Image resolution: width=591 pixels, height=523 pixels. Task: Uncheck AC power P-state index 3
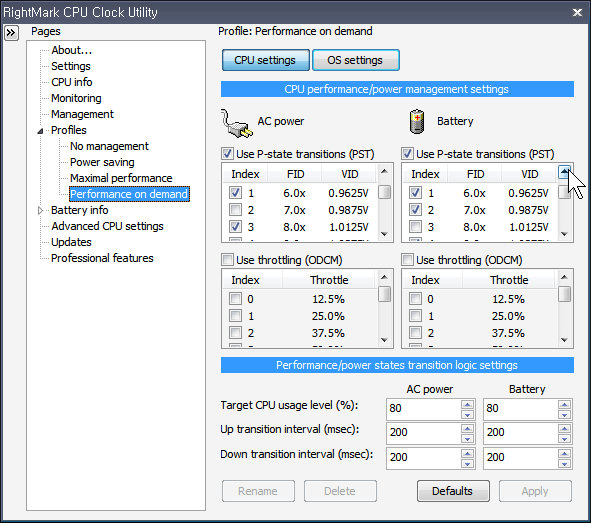236,227
